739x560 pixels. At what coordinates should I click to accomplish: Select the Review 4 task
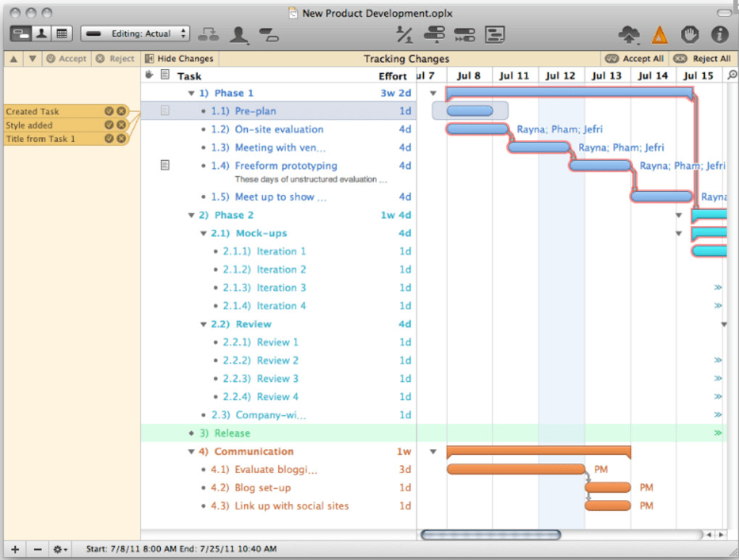point(278,397)
